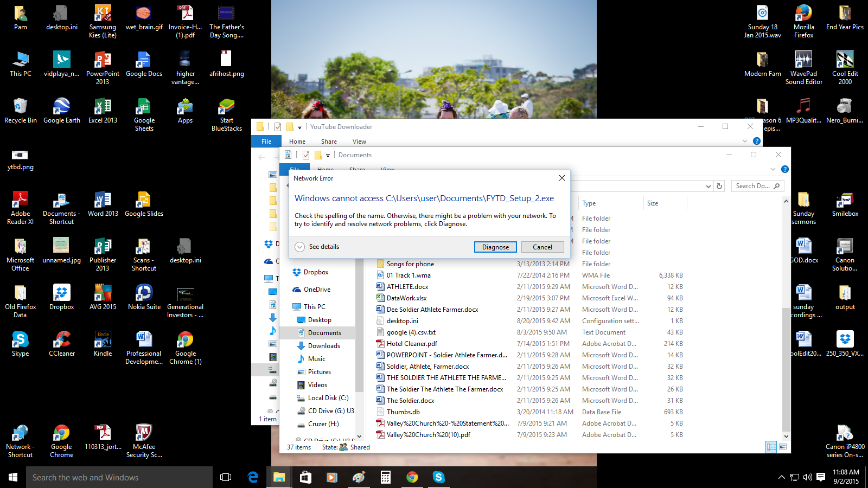Open the Share tab in YouTube Downloader window
868x488 pixels.
coord(329,142)
